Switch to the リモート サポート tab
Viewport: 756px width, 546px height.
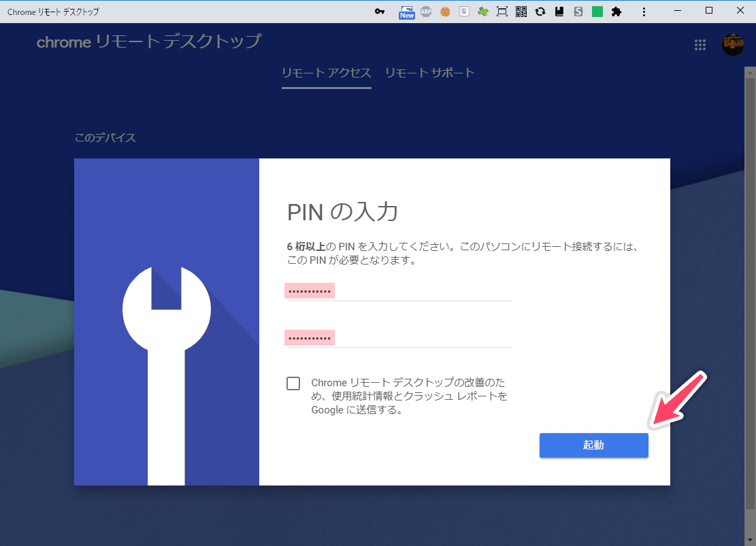[x=429, y=73]
